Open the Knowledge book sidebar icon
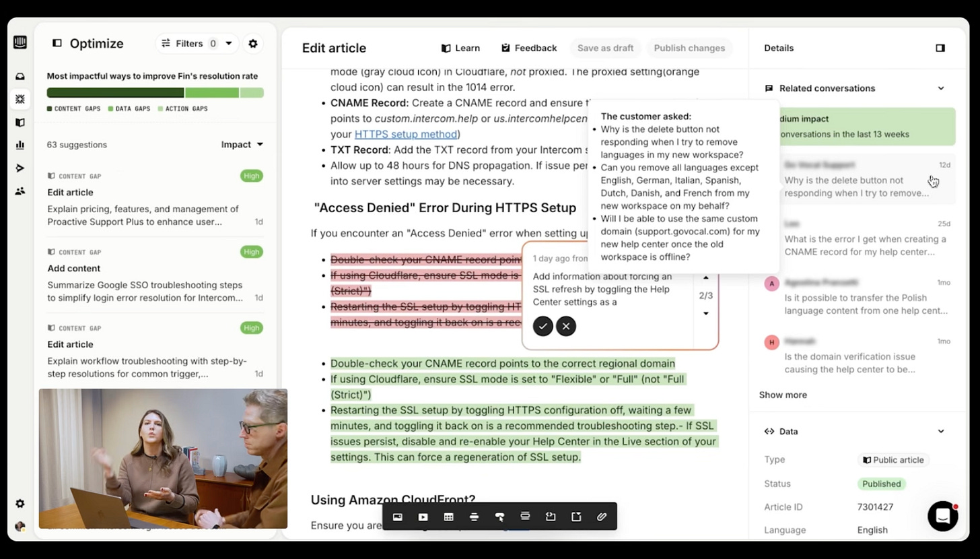Screen dimensions: 980x559 (x=20, y=123)
